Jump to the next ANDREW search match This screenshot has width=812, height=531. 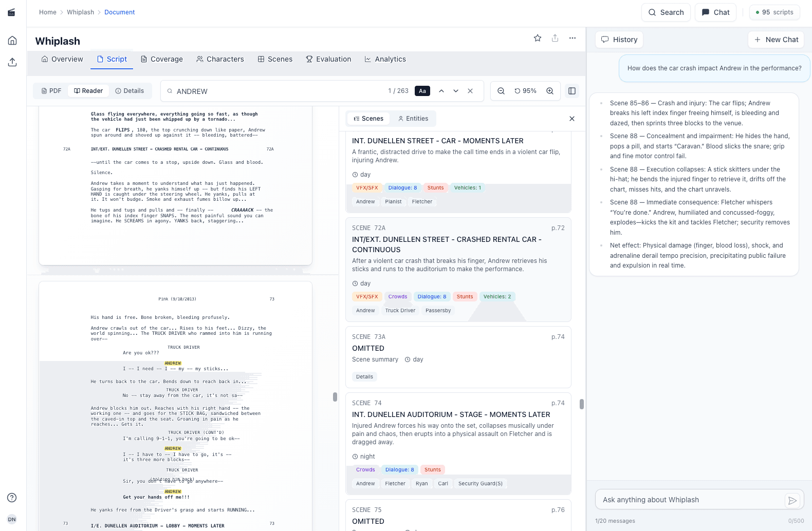point(456,91)
